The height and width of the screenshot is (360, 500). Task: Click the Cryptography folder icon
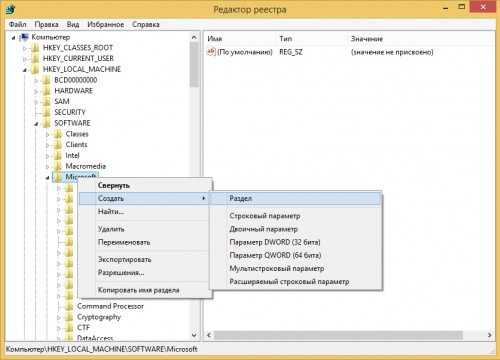click(x=69, y=317)
